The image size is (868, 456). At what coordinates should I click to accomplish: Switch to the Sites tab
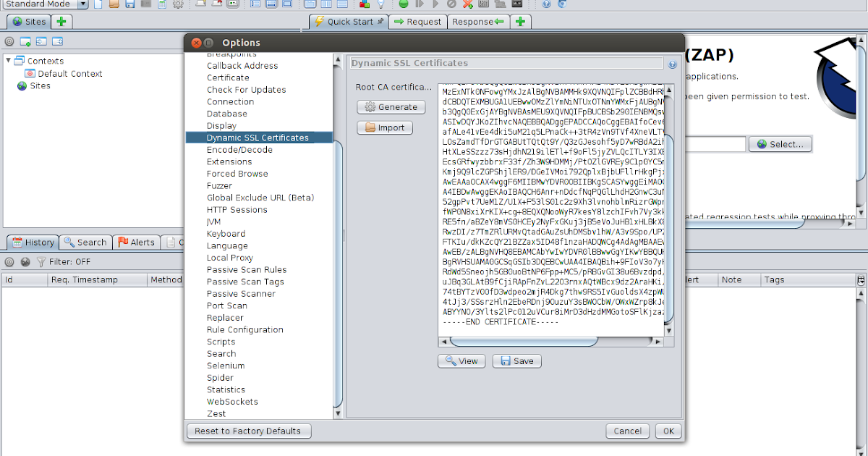[29, 22]
